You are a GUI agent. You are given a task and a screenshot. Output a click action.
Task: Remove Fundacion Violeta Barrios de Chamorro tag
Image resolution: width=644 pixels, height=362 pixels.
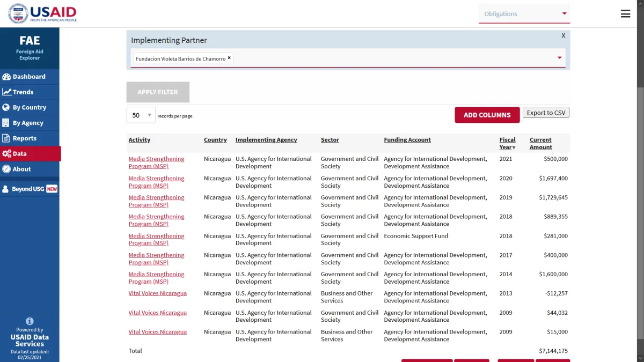pos(229,58)
